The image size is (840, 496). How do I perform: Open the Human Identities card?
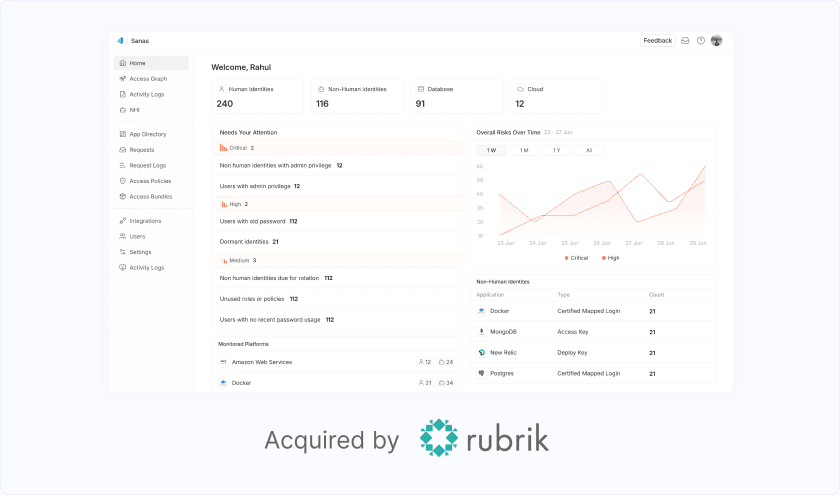point(258,96)
